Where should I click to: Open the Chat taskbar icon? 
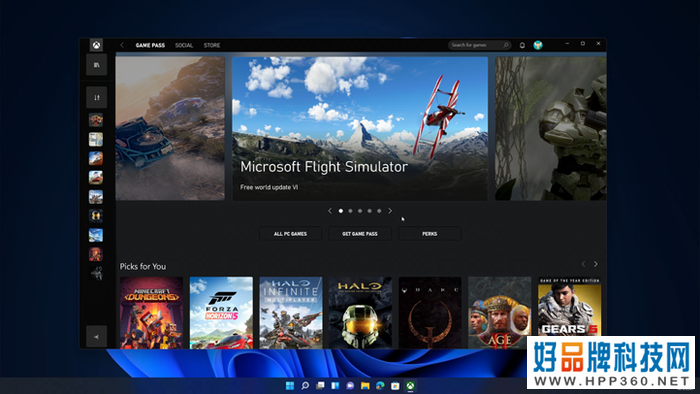350,386
